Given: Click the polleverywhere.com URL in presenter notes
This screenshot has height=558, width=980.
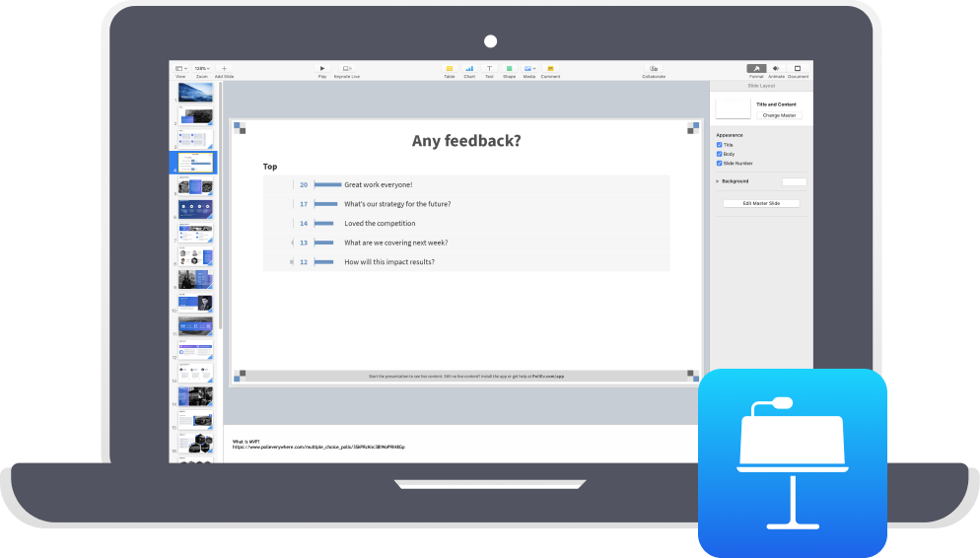Looking at the screenshot, I should [318, 448].
